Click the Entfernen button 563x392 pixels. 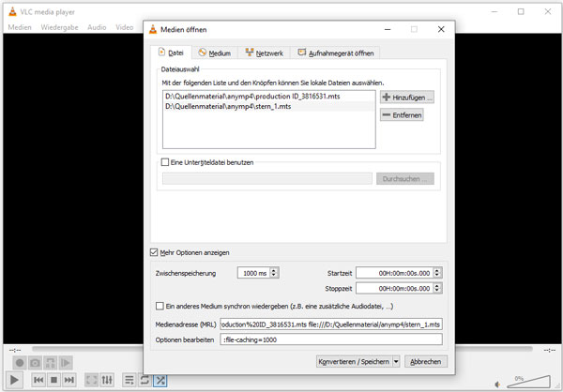[x=402, y=114]
